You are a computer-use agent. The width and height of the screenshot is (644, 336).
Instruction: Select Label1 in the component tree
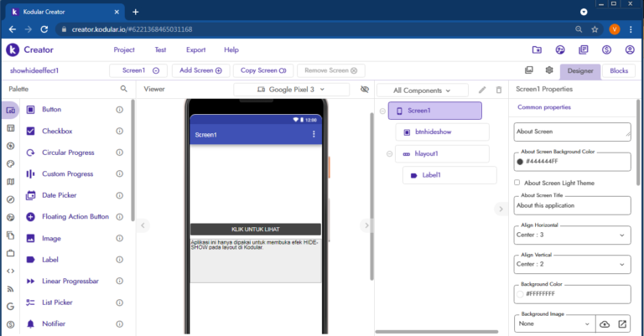pos(431,175)
